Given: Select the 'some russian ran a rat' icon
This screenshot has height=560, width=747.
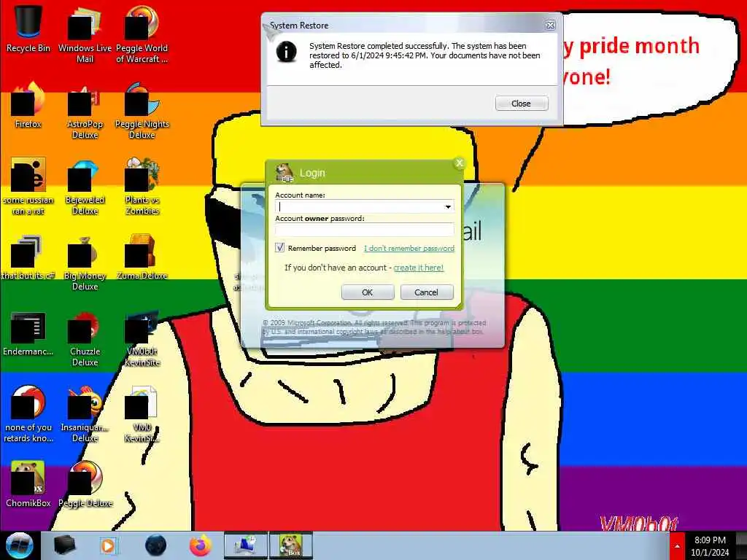Looking at the screenshot, I should (x=28, y=186).
